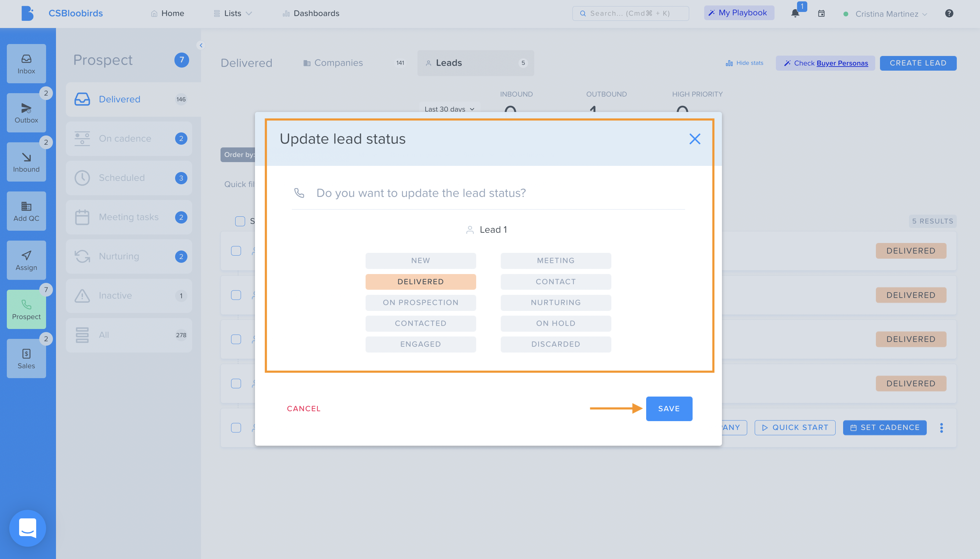Click the DELIVERED status badge on first row
This screenshot has height=559, width=980.
point(911,251)
